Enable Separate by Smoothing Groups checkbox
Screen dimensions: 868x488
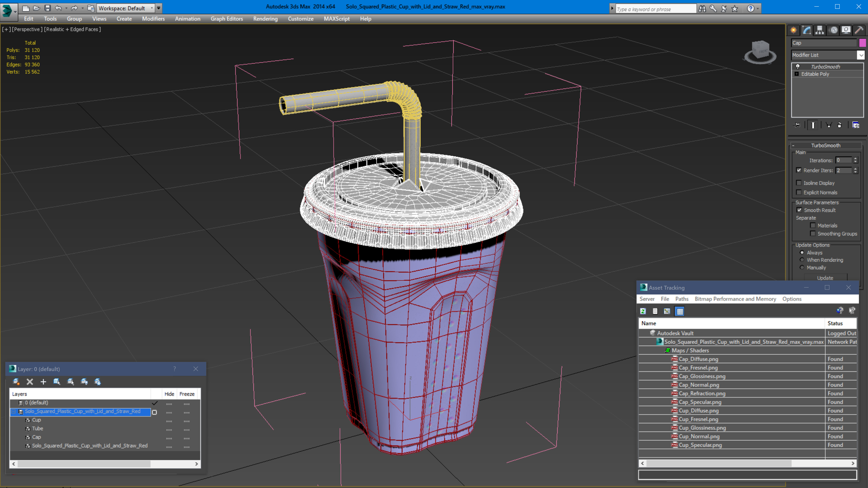[x=813, y=233]
